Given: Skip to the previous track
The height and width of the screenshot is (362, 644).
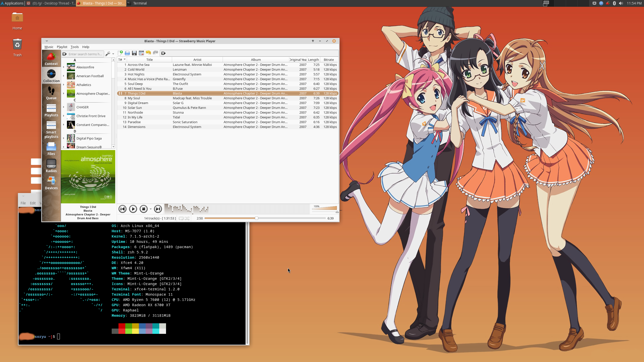Looking at the screenshot, I should (123, 209).
